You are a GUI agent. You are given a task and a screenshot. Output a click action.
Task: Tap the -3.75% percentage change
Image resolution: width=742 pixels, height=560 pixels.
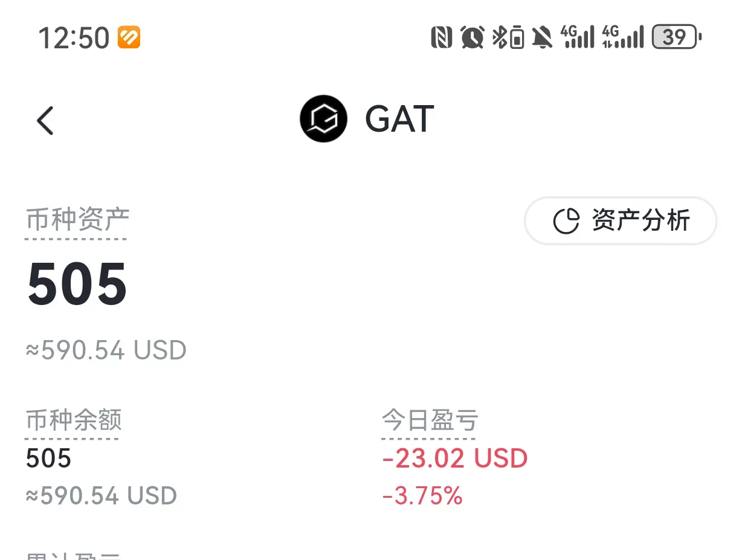422,497
